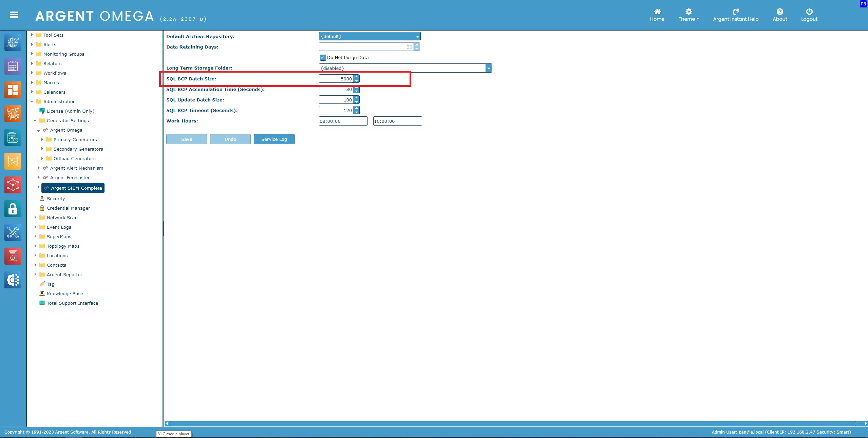Open the calendar sidebar icon
The height and width of the screenshot is (438, 868).
(x=13, y=66)
